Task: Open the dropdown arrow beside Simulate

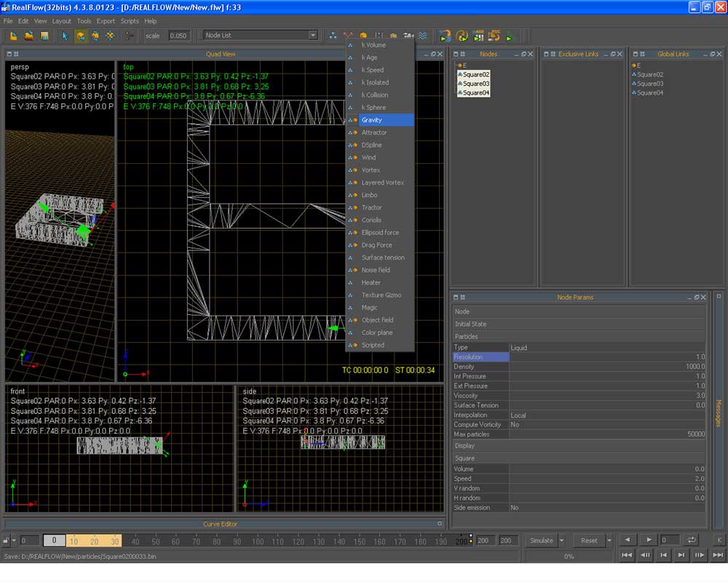Action: [x=561, y=541]
